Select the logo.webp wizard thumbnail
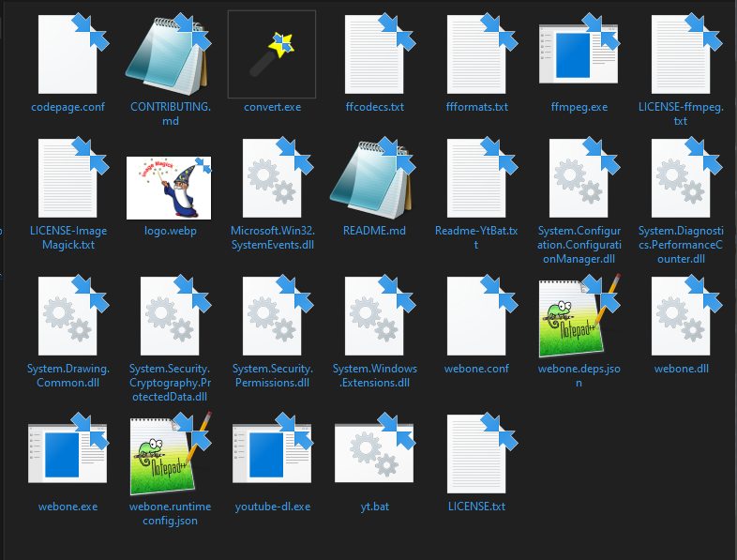This screenshot has width=737, height=560. pos(169,188)
